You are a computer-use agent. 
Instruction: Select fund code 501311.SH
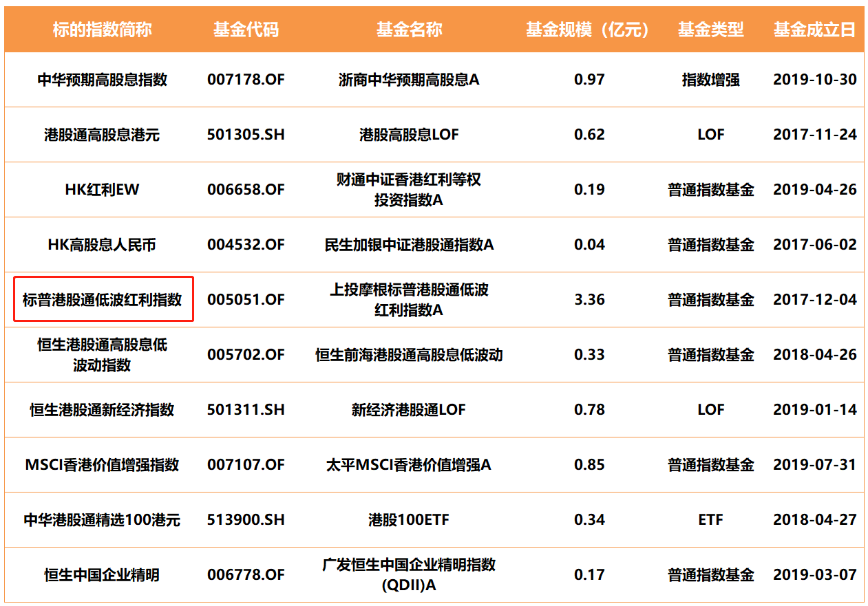pyautogui.click(x=246, y=410)
